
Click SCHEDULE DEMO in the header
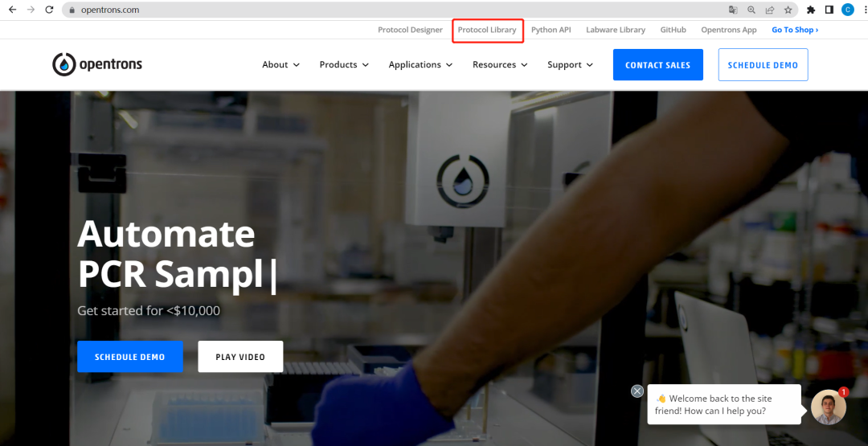(763, 65)
